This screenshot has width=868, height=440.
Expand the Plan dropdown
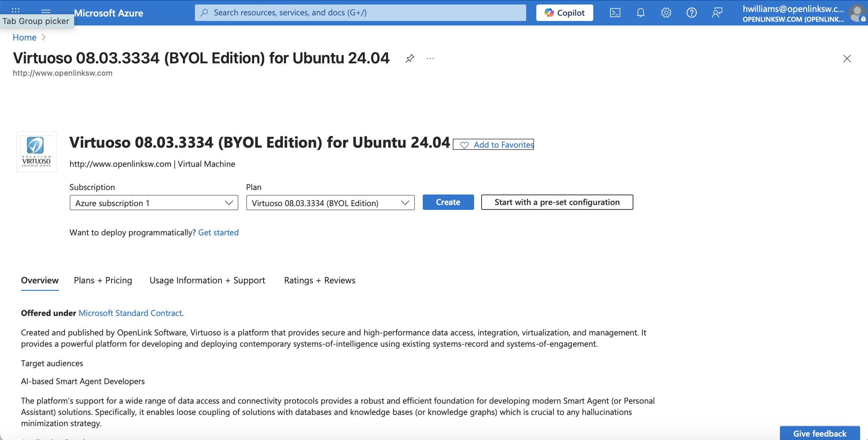330,203
